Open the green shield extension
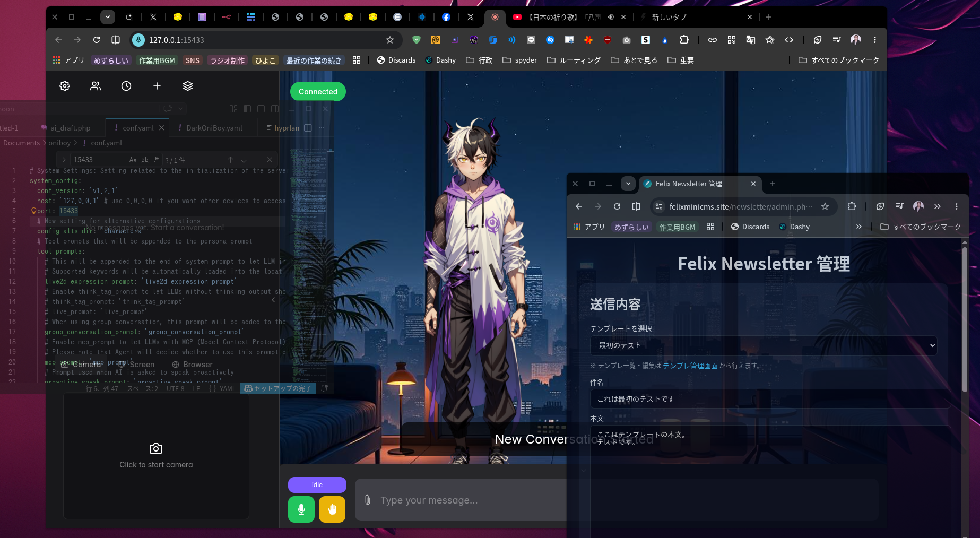 pyautogui.click(x=417, y=40)
